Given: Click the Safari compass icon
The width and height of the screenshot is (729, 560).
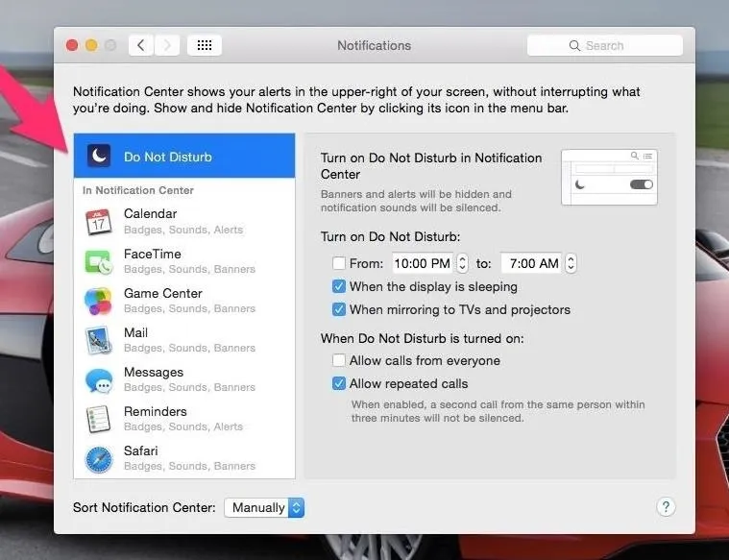Looking at the screenshot, I should click(99, 459).
